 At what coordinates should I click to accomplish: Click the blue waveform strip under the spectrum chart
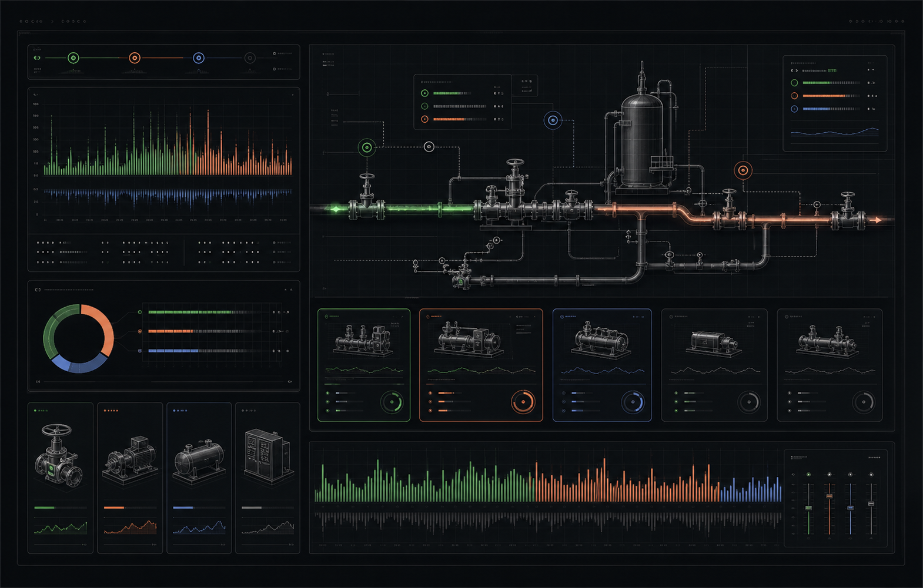click(x=168, y=196)
